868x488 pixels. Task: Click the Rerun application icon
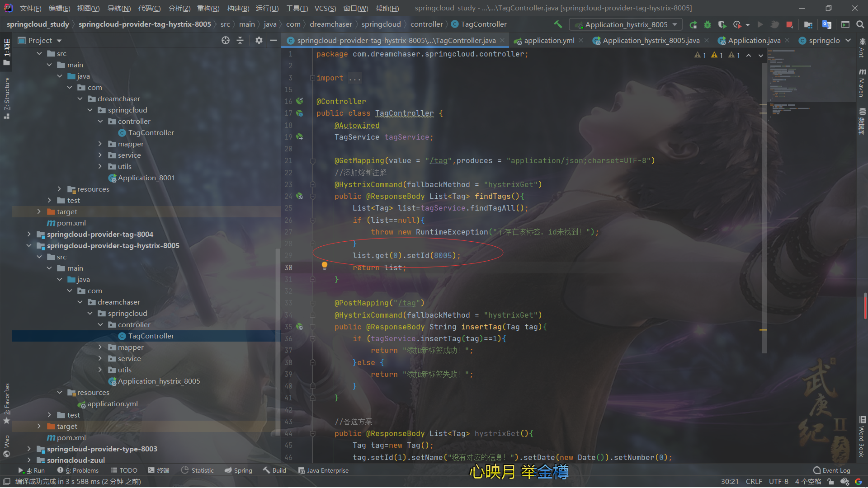(x=693, y=24)
